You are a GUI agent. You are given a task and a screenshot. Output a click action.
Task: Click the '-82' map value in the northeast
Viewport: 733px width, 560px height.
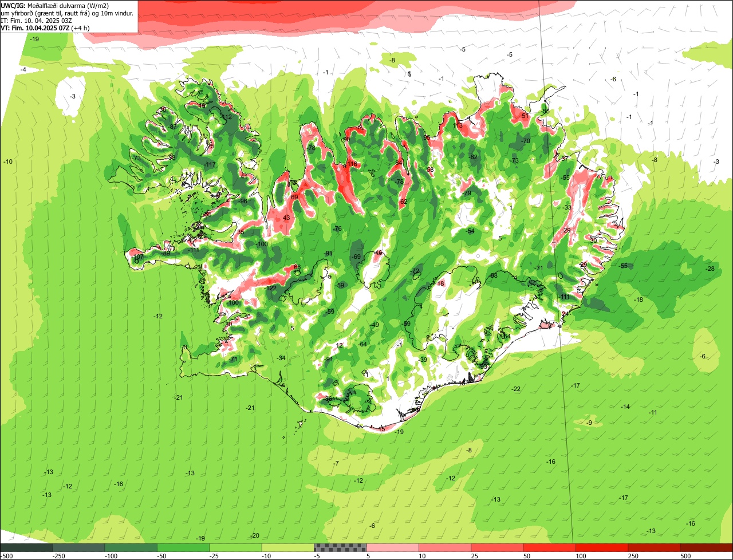pyautogui.click(x=473, y=157)
